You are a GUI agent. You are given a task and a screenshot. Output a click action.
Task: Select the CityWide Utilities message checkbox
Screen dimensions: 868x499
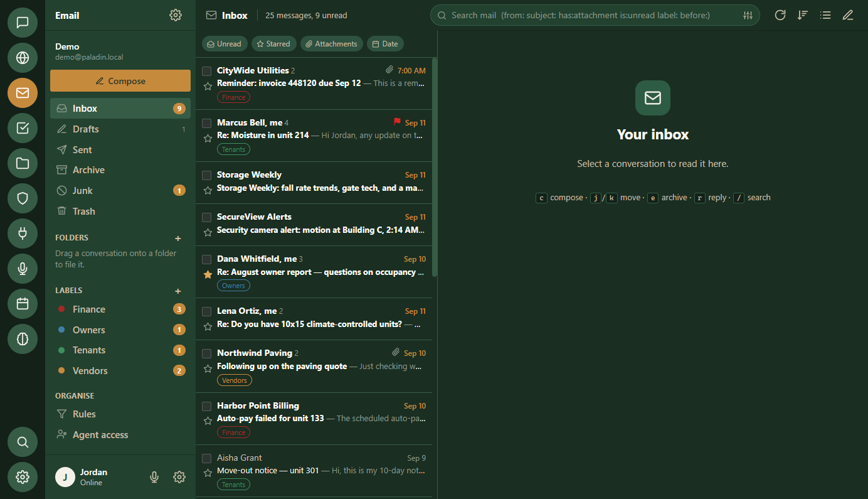point(206,71)
